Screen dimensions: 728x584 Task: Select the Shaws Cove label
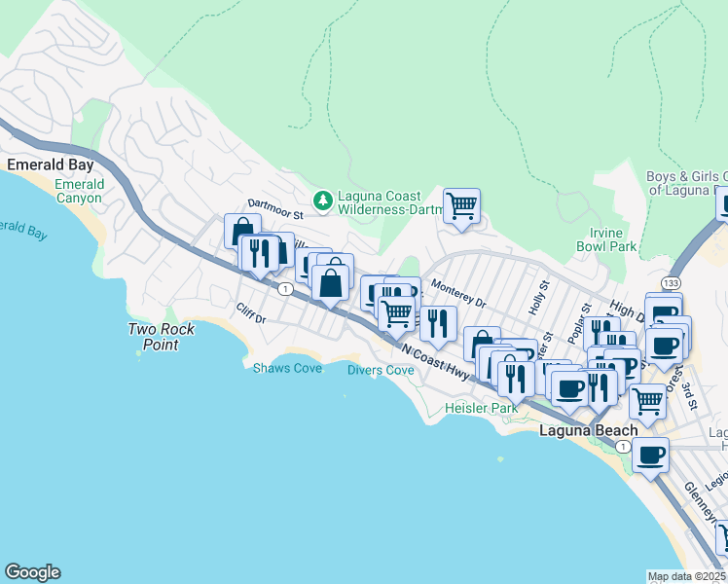pyautogui.click(x=287, y=368)
